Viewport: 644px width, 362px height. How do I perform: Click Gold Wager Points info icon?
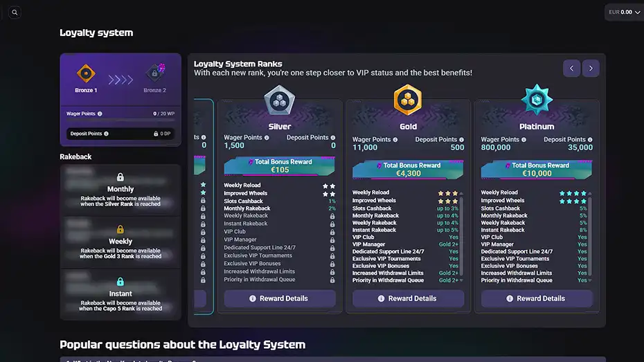(x=395, y=140)
